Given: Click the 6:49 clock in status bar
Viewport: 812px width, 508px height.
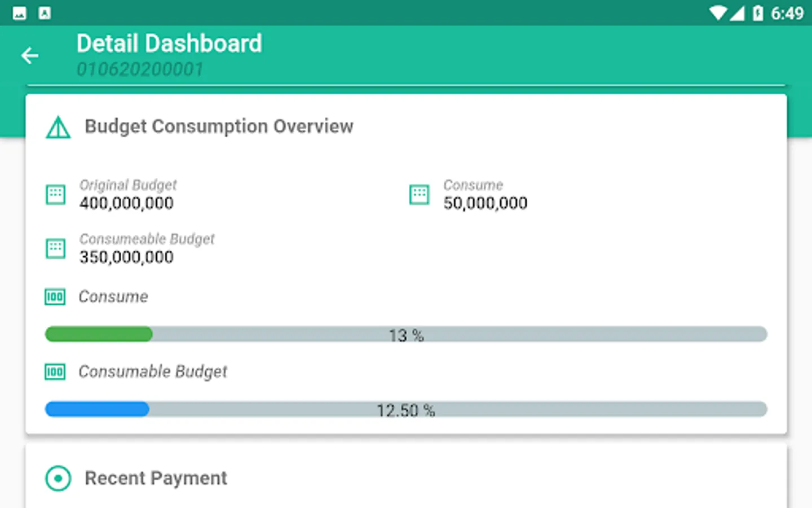Looking at the screenshot, I should click(x=787, y=13).
